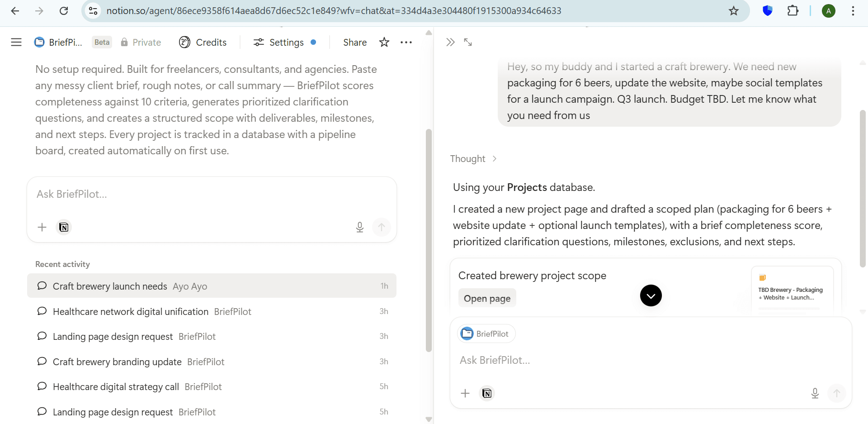The image size is (868, 424).
Task: Open the Credits menu item
Action: point(203,42)
